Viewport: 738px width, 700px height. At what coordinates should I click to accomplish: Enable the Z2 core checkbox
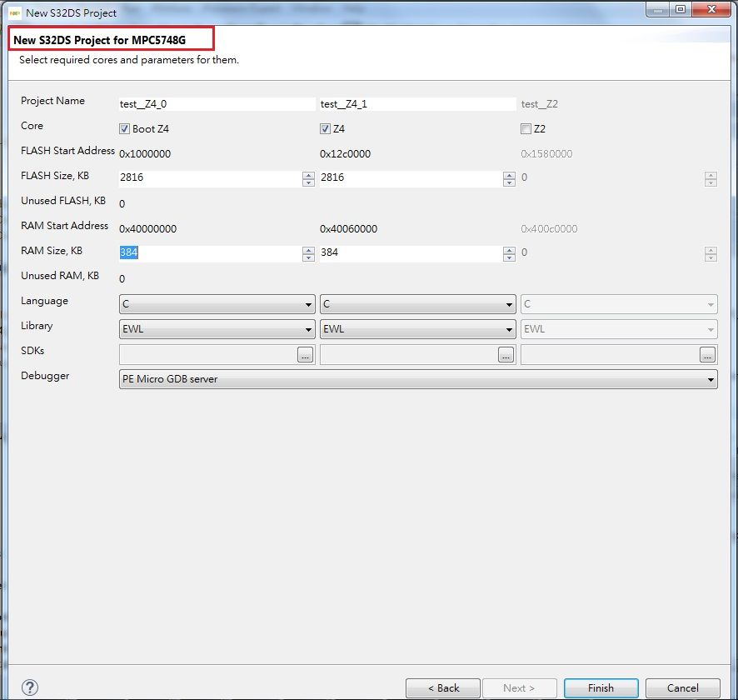pos(526,128)
